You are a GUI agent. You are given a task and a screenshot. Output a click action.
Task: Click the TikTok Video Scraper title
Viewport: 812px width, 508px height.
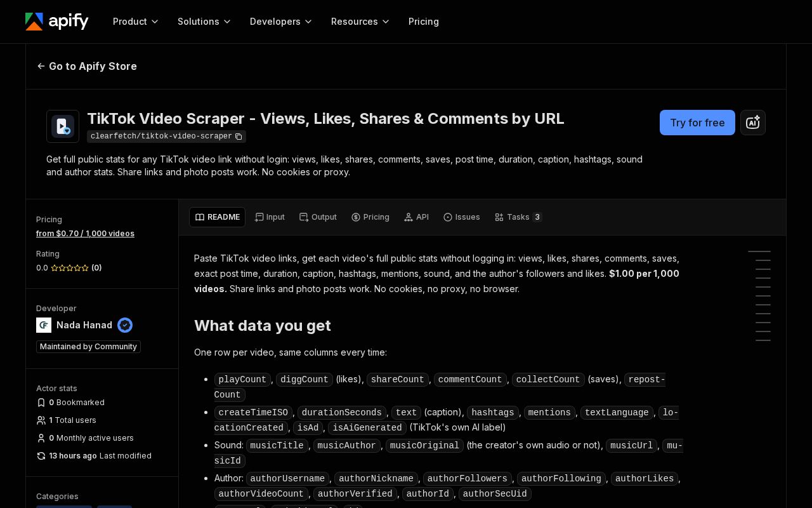325,119
